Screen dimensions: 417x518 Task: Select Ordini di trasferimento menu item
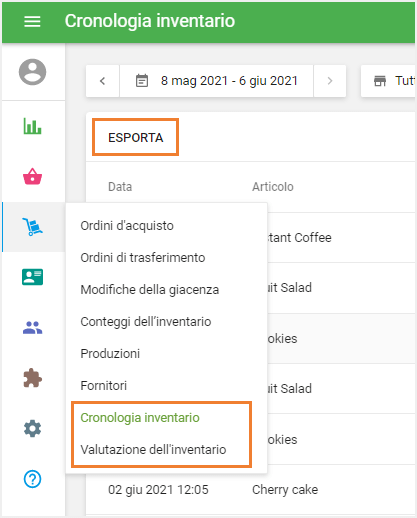[143, 258]
